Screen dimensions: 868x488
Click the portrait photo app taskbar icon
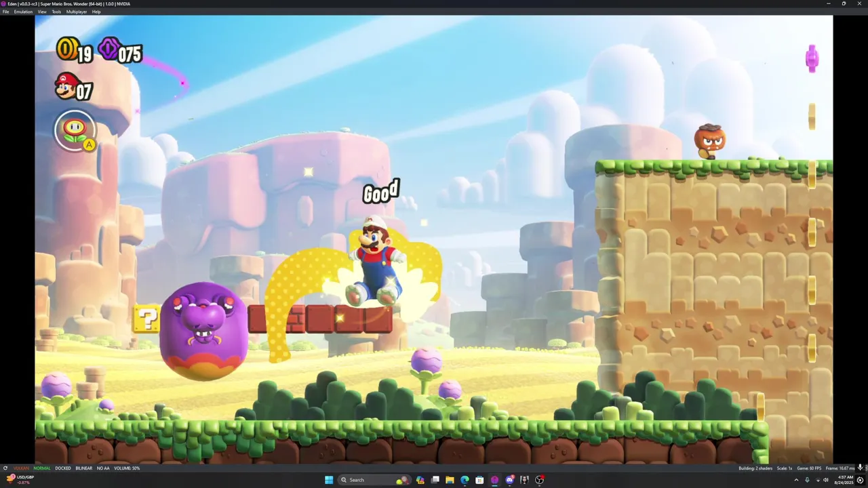[524, 480]
